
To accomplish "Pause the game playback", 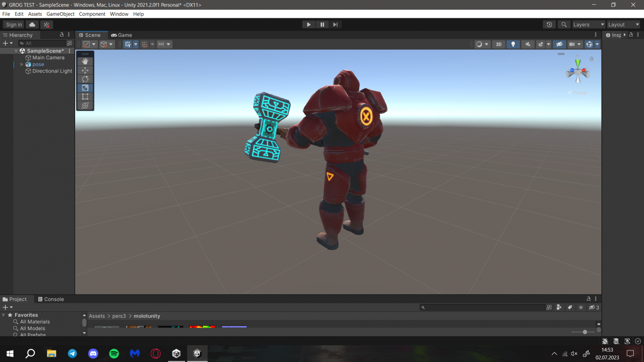I will 322,24.
